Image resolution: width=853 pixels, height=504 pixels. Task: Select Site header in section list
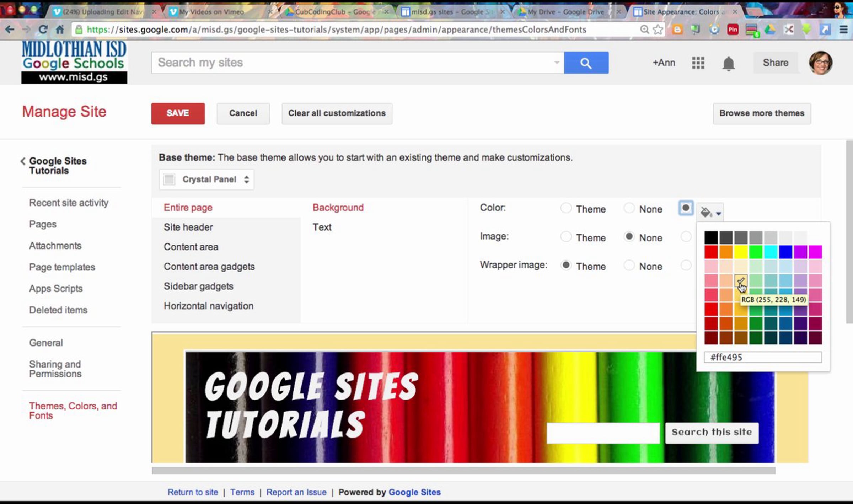(x=188, y=227)
